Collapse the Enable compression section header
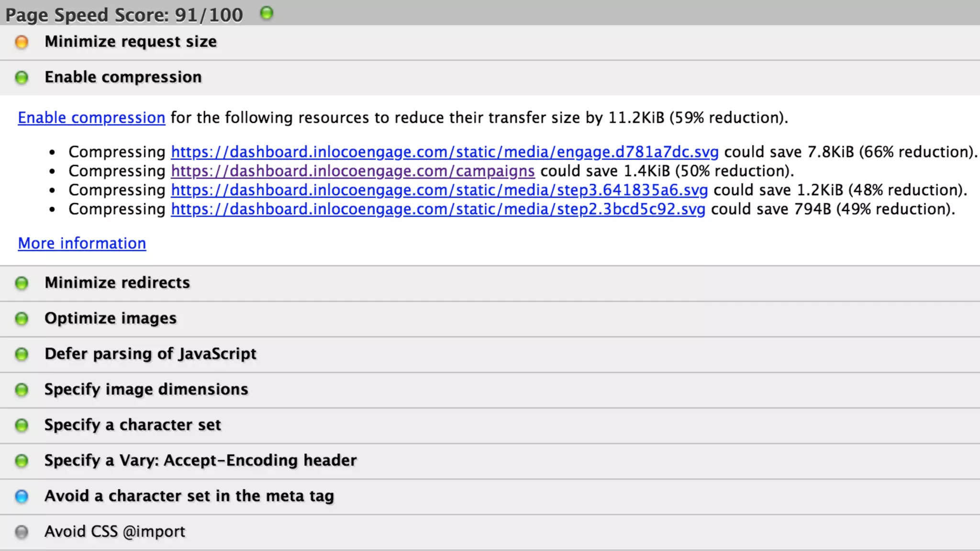Viewport: 980px width, 551px height. tap(123, 77)
